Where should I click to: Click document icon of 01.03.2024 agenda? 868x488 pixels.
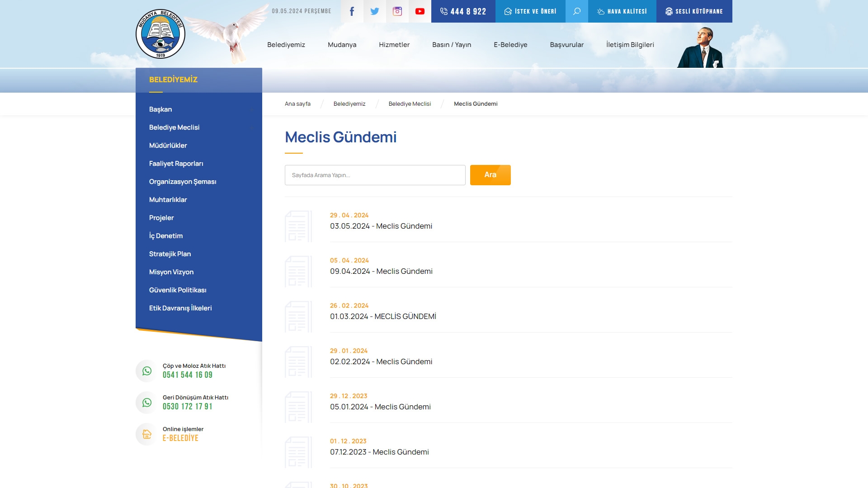point(298,317)
